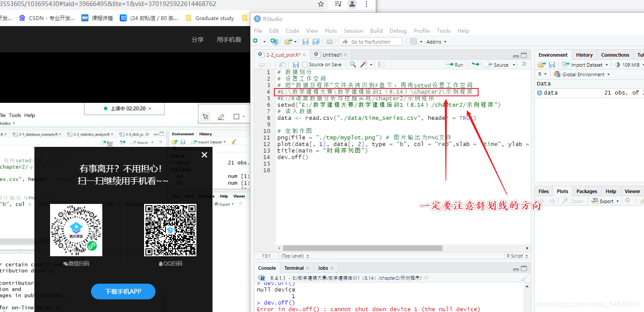Click the Save workspace icon in Environment pane
Viewport: 644px width, 312px height.
pyautogui.click(x=552, y=64)
